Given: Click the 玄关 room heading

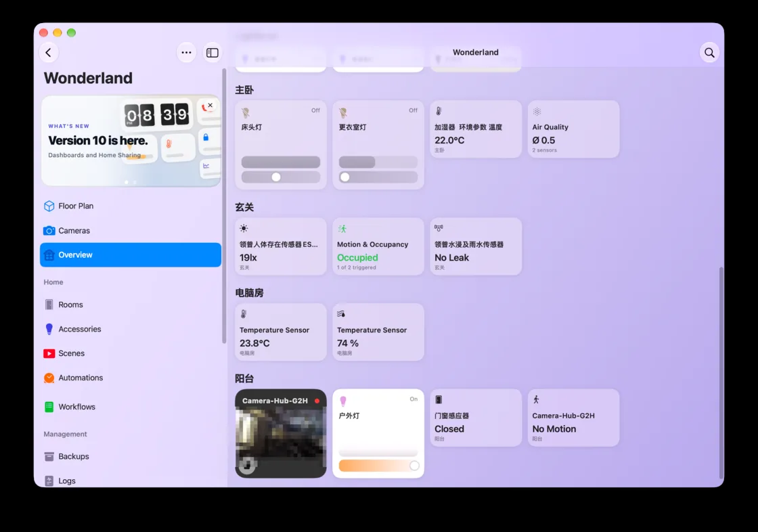Looking at the screenshot, I should point(244,207).
